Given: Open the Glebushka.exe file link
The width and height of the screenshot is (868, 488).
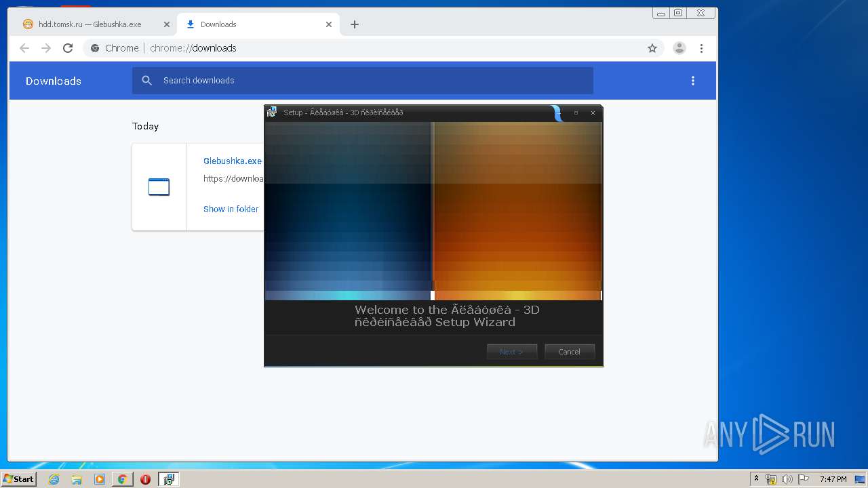Looking at the screenshot, I should click(x=233, y=161).
